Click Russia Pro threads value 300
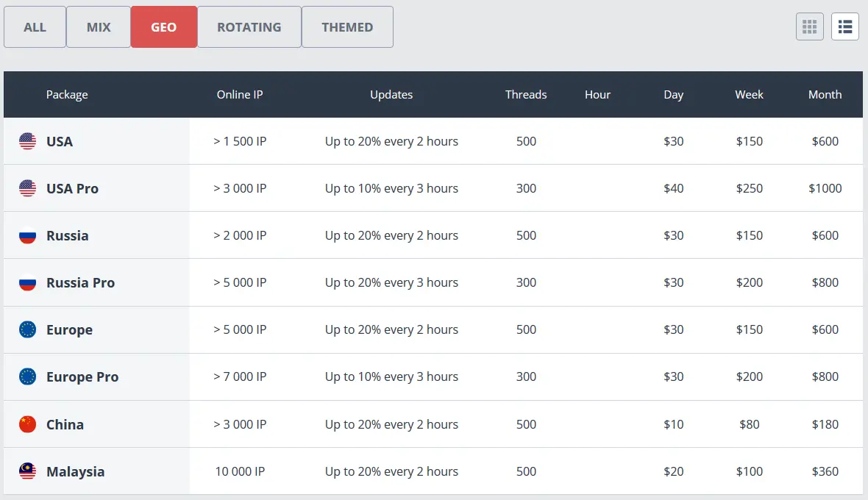 [526, 282]
